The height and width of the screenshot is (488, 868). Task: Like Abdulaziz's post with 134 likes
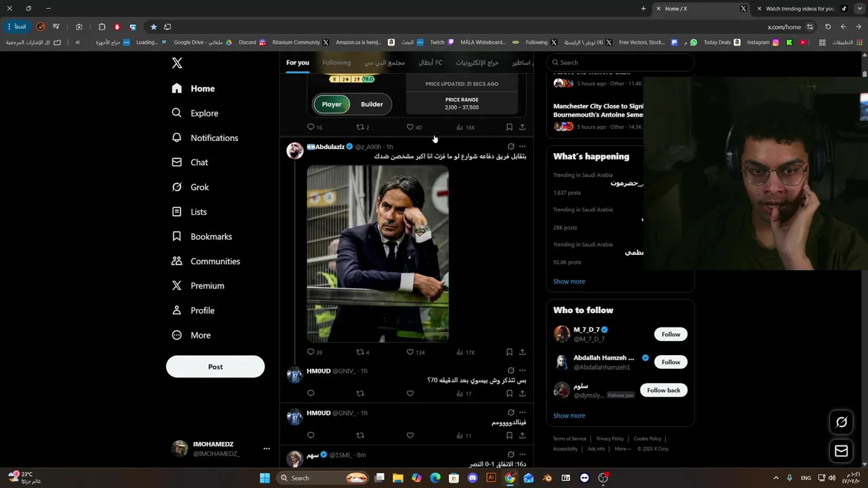pyautogui.click(x=415, y=352)
